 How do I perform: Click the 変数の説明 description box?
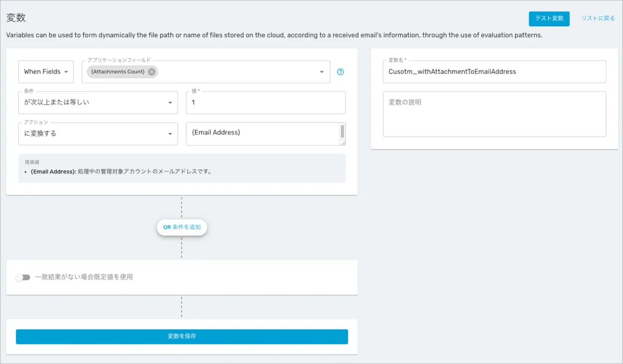(x=494, y=114)
